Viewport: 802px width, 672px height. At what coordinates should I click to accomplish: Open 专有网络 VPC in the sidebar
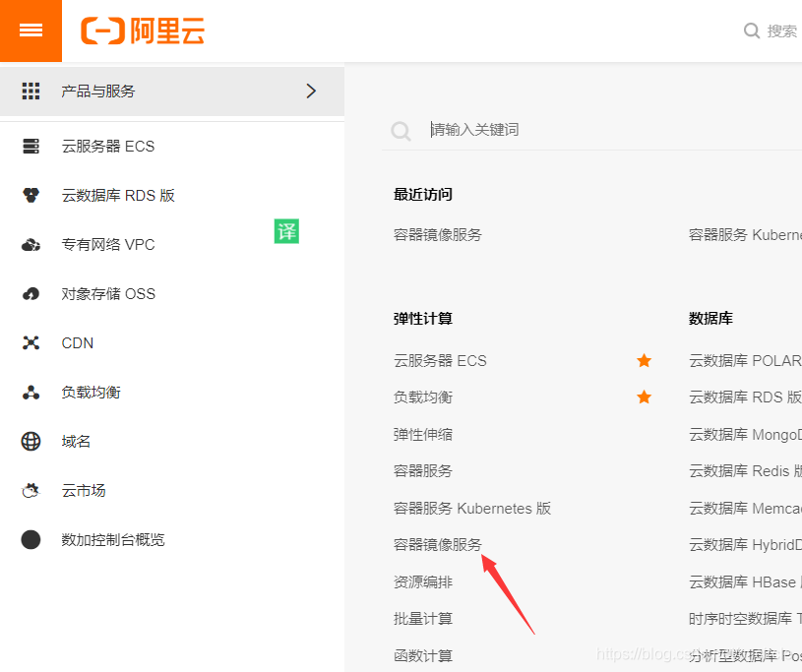pyautogui.click(x=108, y=245)
